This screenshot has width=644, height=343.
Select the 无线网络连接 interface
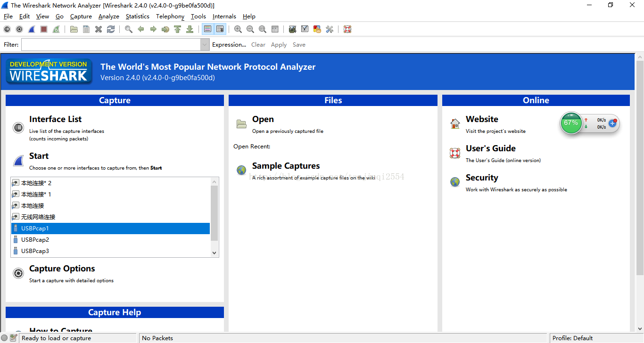tap(110, 217)
